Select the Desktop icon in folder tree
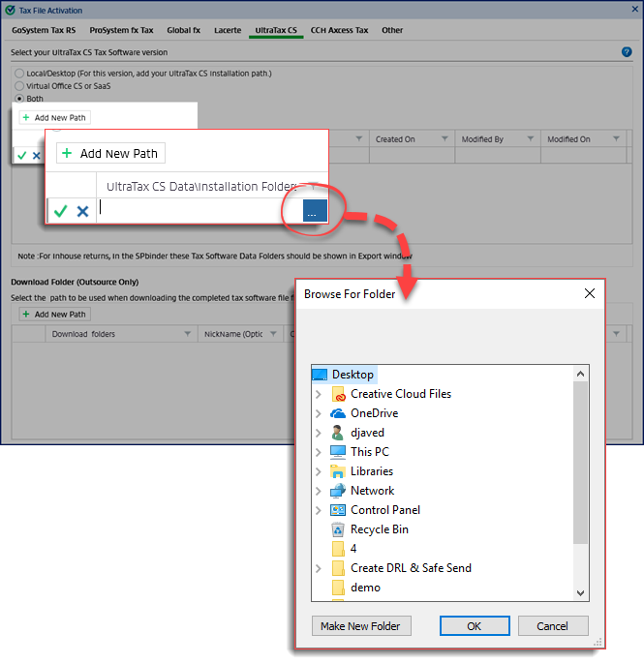The width and height of the screenshot is (644, 664). (x=320, y=375)
